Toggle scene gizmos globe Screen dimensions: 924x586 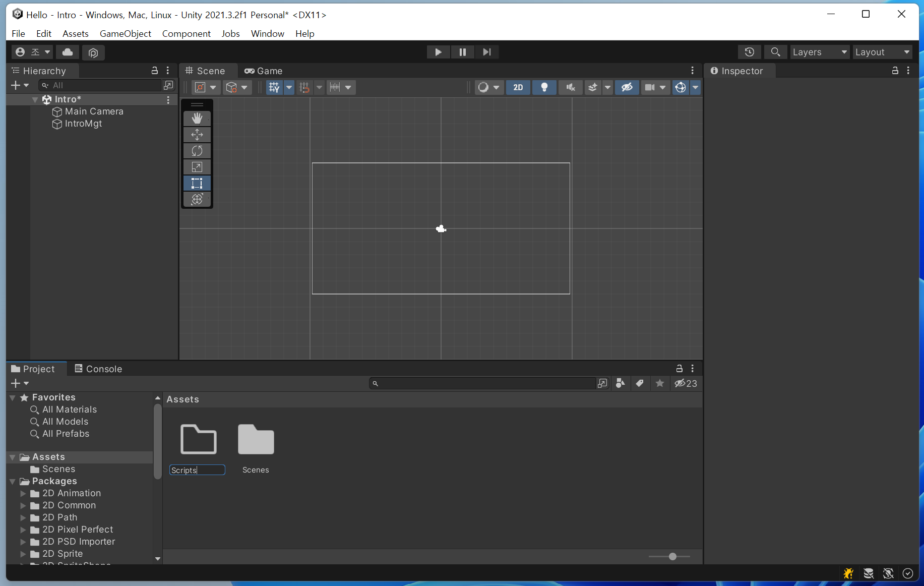[681, 87]
